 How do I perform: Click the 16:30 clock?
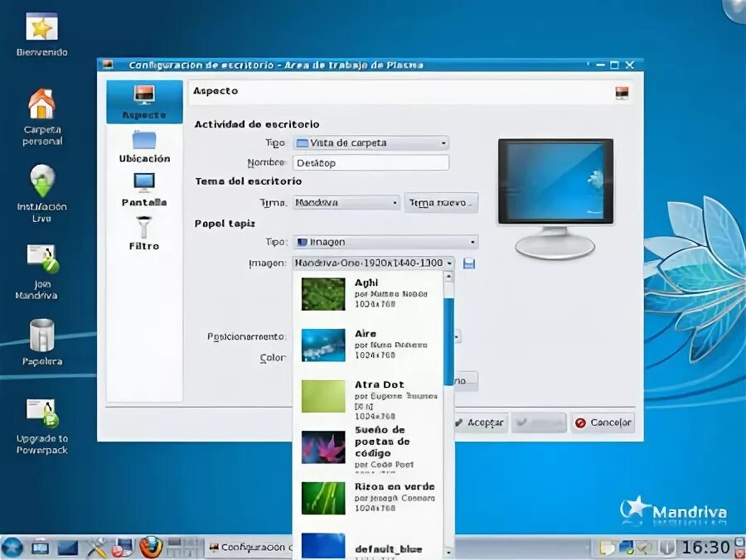[705, 548]
